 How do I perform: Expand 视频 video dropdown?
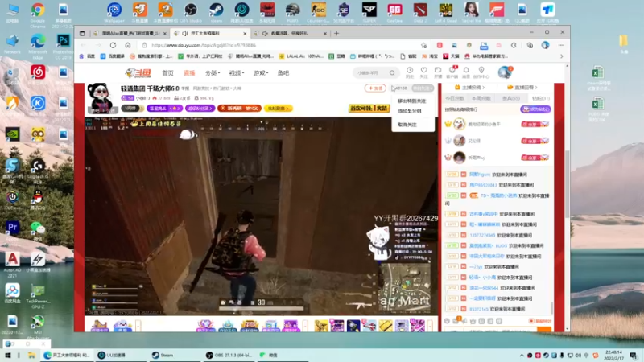coord(236,73)
